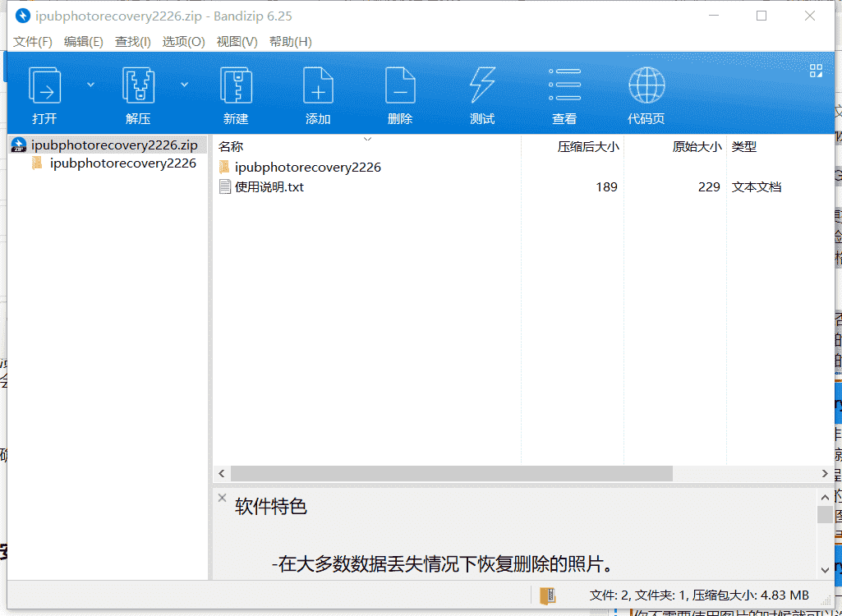This screenshot has height=616, width=842.
Task: Click the Delete (删除) file icon
Action: (x=400, y=85)
